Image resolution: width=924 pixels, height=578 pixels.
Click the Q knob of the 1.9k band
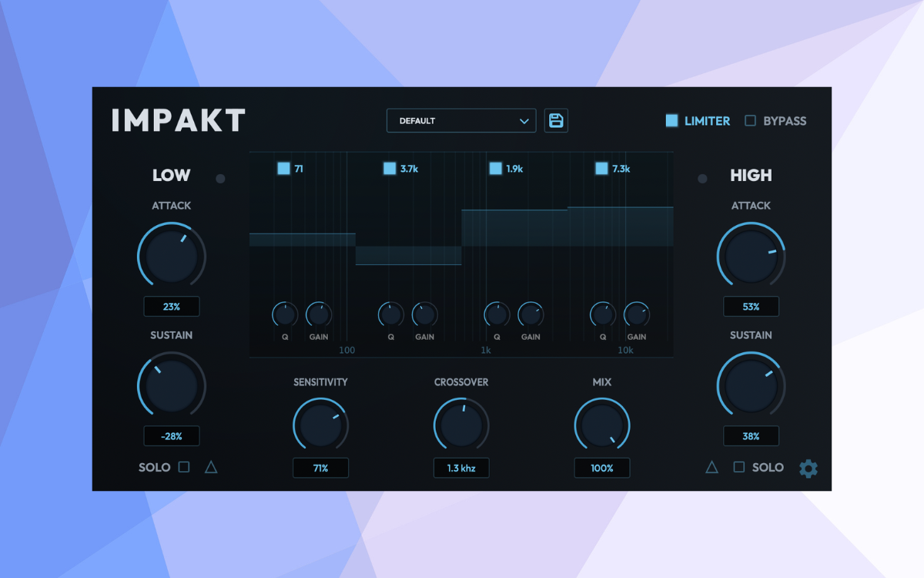497,314
